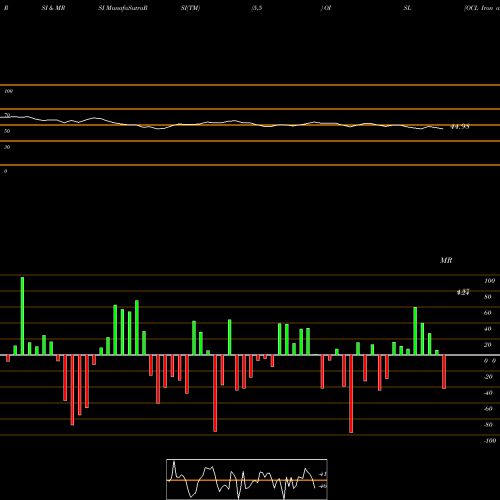Click the 'SI & MR' header label

[53, 8]
